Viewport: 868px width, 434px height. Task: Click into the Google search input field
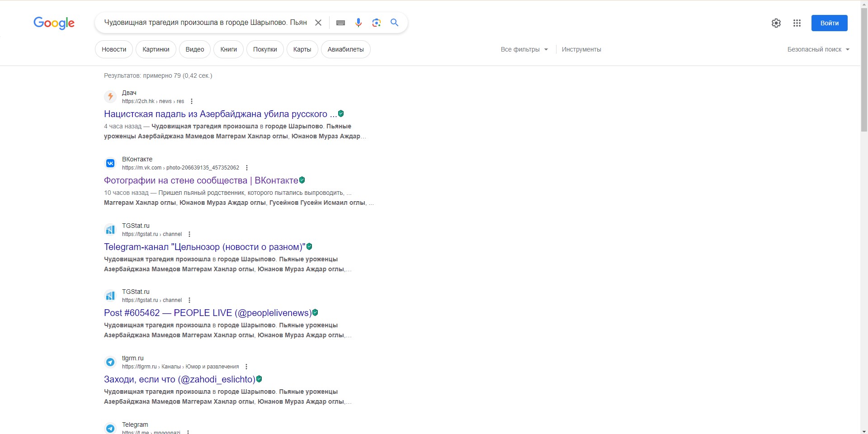[x=206, y=23]
